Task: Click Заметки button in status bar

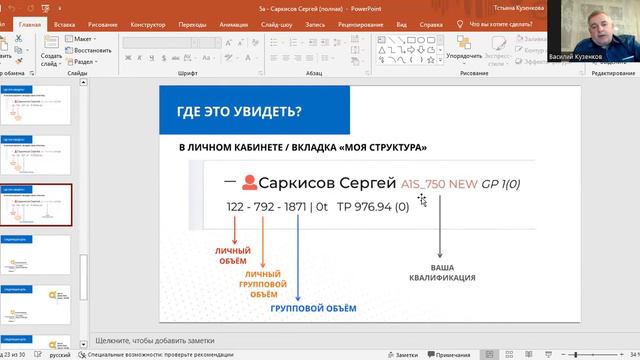Action: click(x=403, y=355)
